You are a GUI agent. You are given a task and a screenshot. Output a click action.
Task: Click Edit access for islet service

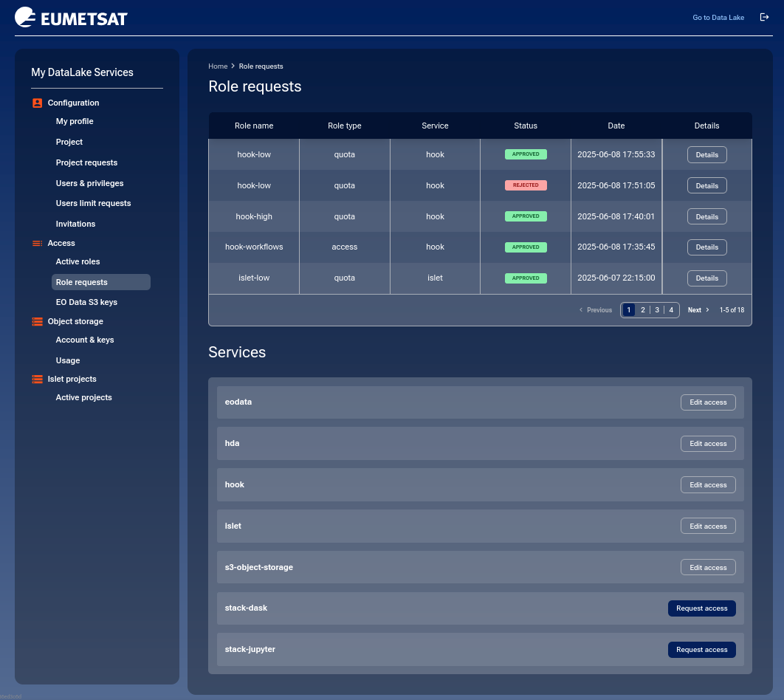pos(707,526)
